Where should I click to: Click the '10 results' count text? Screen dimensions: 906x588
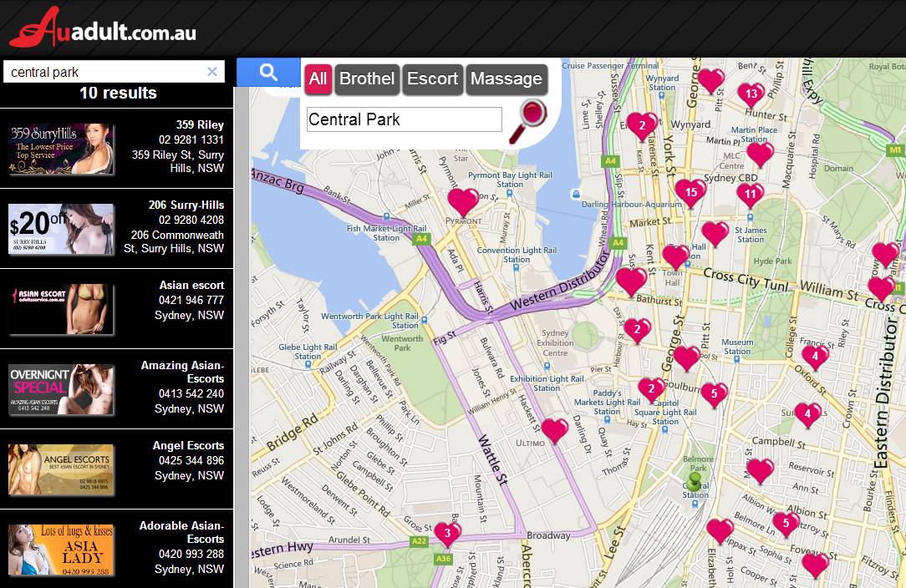[118, 93]
